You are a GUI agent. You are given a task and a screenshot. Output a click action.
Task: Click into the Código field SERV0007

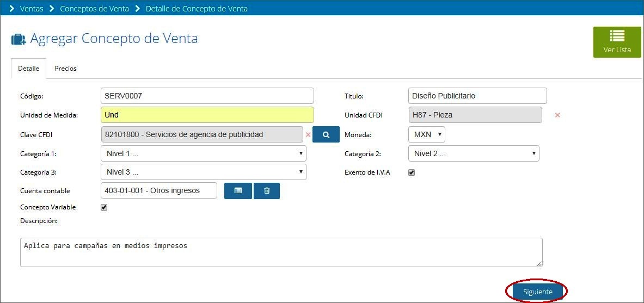[x=207, y=96]
